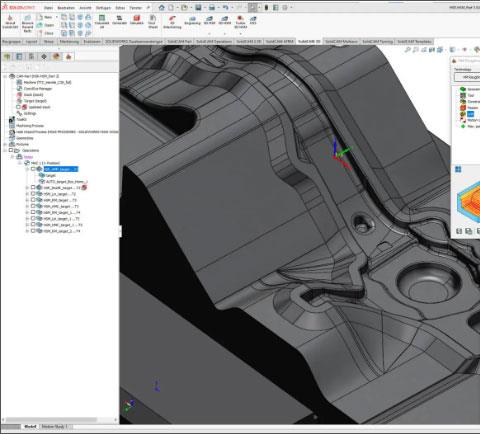Viewport: 480px width, 434px height.
Task: Click the Undo arrow icon in the top toolbar
Action: [x=226, y=7]
